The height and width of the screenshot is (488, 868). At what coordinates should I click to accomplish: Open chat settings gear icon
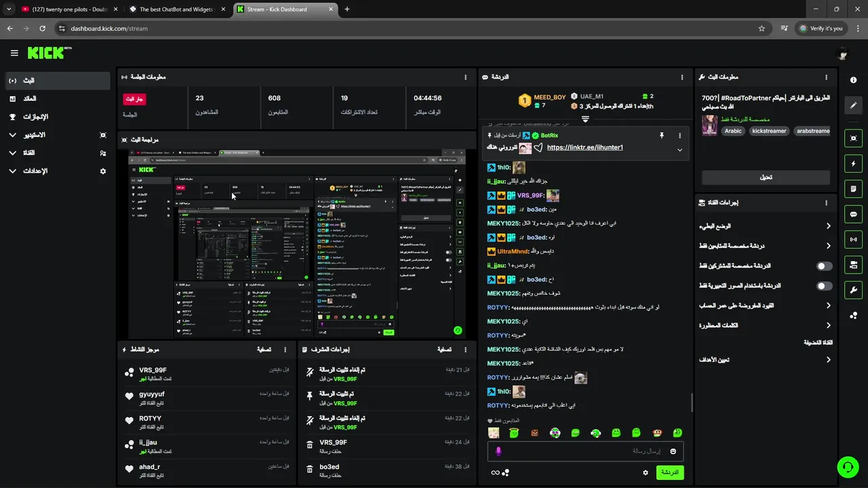(x=646, y=472)
